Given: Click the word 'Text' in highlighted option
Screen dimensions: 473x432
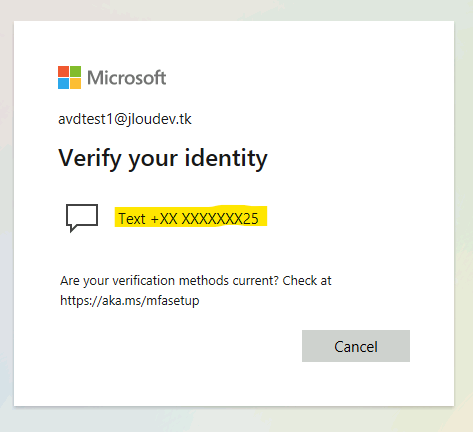Looking at the screenshot, I should click(132, 219).
